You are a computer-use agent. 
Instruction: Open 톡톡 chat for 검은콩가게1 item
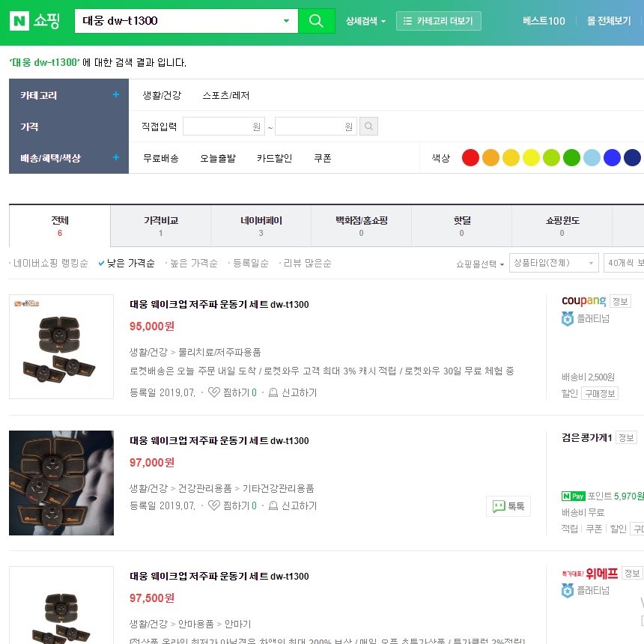(508, 506)
